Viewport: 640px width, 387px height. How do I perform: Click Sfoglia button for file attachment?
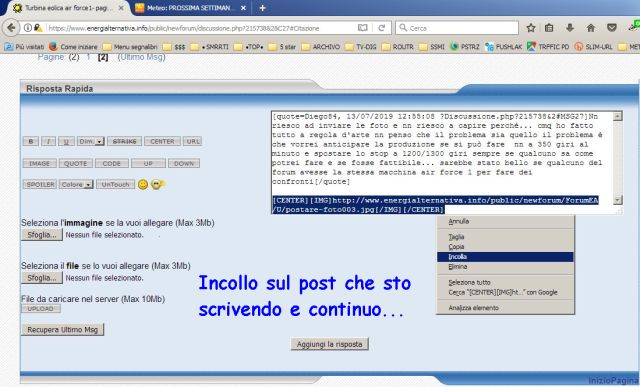42,278
